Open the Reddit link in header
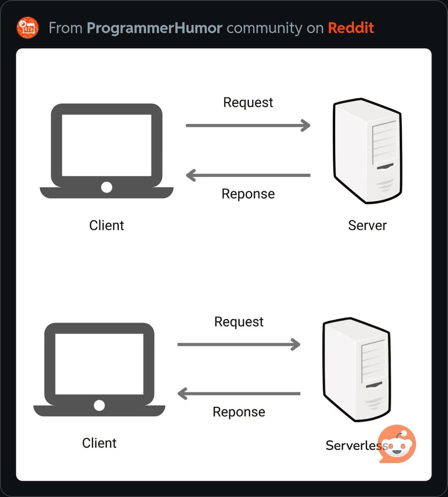The height and width of the screenshot is (497, 448). pos(351,28)
